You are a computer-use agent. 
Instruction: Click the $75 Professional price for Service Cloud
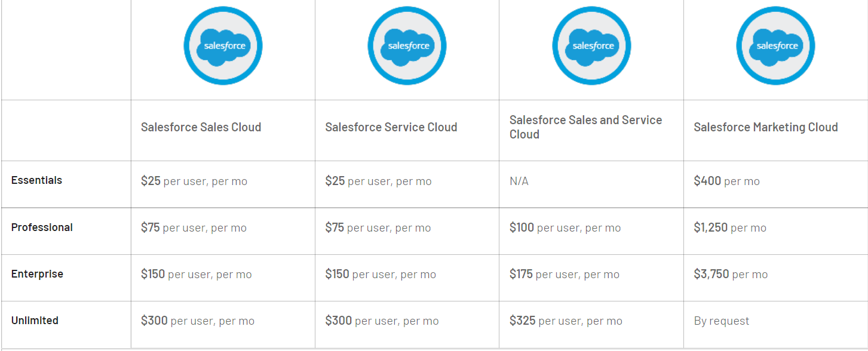(x=378, y=227)
